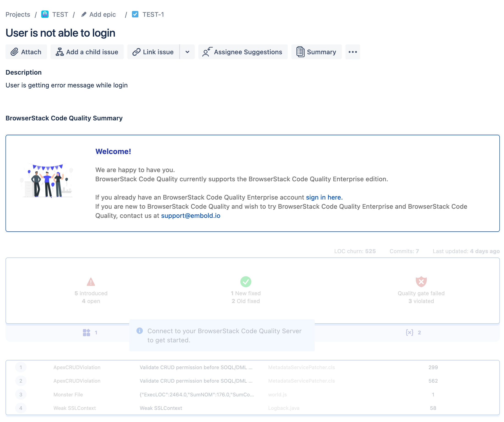Open the more actions ellipsis menu
This screenshot has height=422, width=504.
pos(353,52)
